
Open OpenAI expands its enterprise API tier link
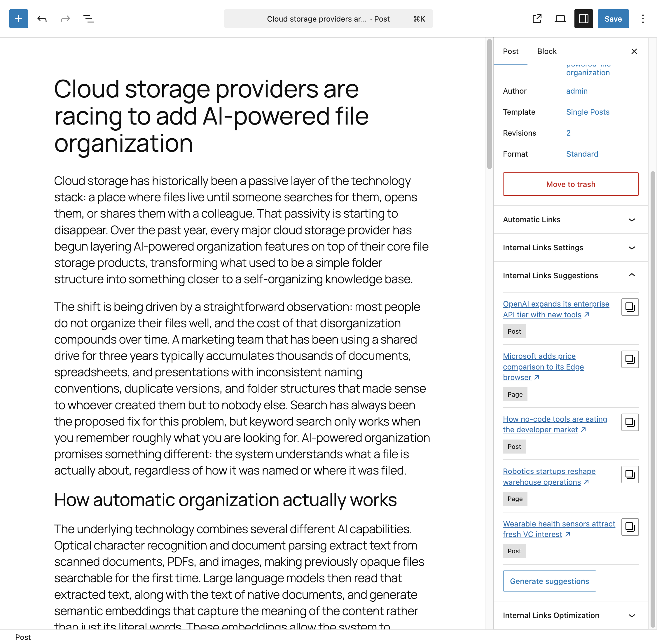pos(556,309)
